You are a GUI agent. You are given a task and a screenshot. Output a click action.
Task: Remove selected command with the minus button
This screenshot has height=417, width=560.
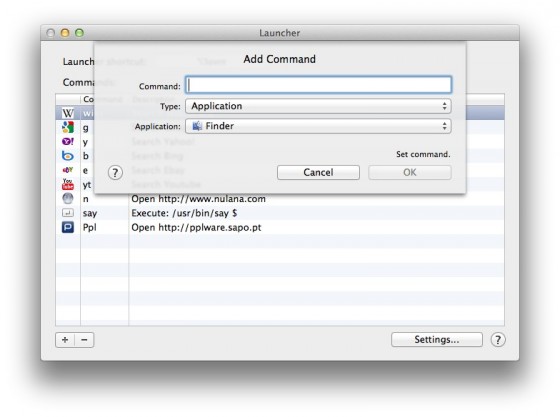click(x=84, y=340)
